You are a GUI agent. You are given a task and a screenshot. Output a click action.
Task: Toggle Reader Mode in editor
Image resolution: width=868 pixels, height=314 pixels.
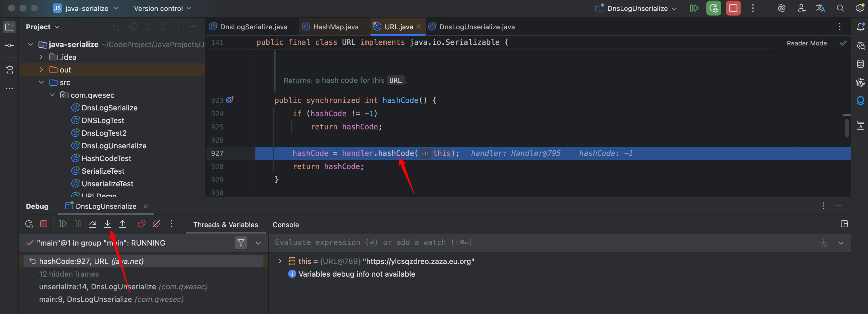point(806,43)
